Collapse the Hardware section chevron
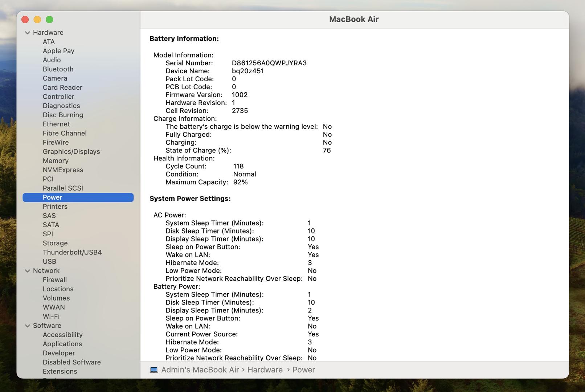Screen dimensions: 585x392 pos(27,33)
